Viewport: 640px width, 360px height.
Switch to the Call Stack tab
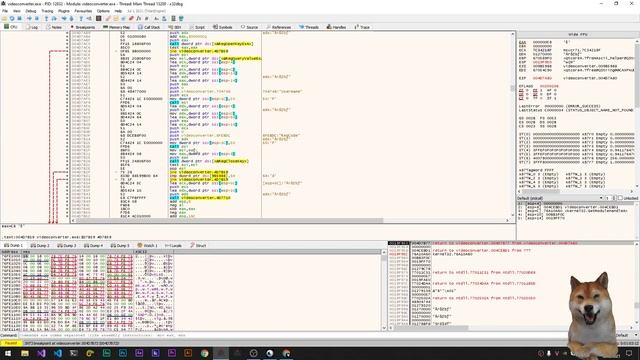click(x=149, y=27)
